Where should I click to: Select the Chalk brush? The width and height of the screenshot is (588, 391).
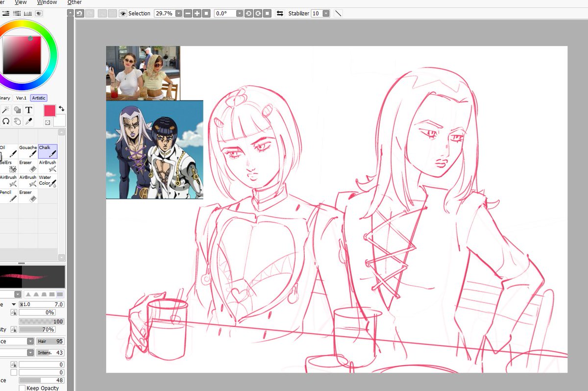pyautogui.click(x=48, y=151)
